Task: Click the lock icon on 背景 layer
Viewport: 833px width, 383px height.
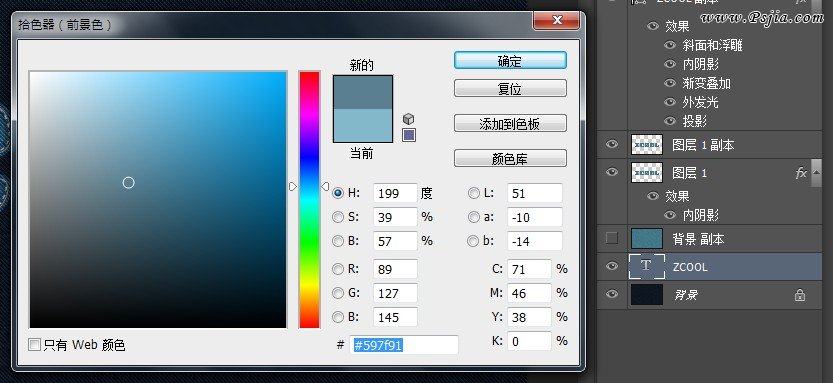Action: [x=800, y=295]
